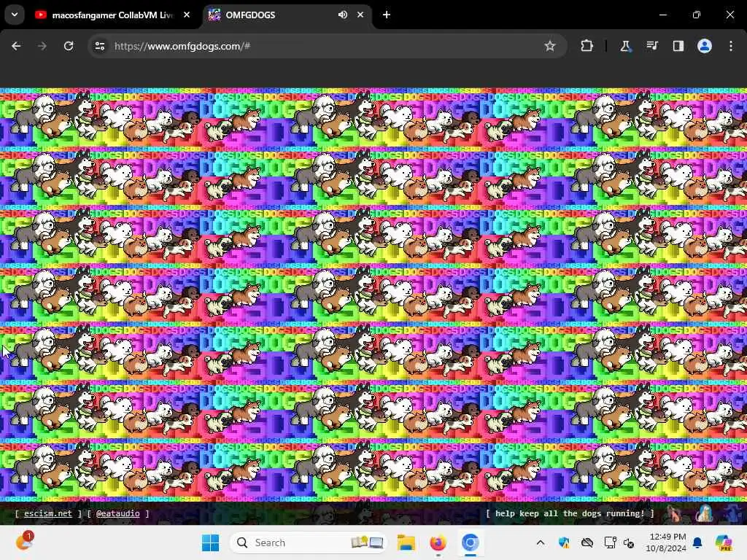Open the OneDrive cloud tray icon

[x=587, y=542]
